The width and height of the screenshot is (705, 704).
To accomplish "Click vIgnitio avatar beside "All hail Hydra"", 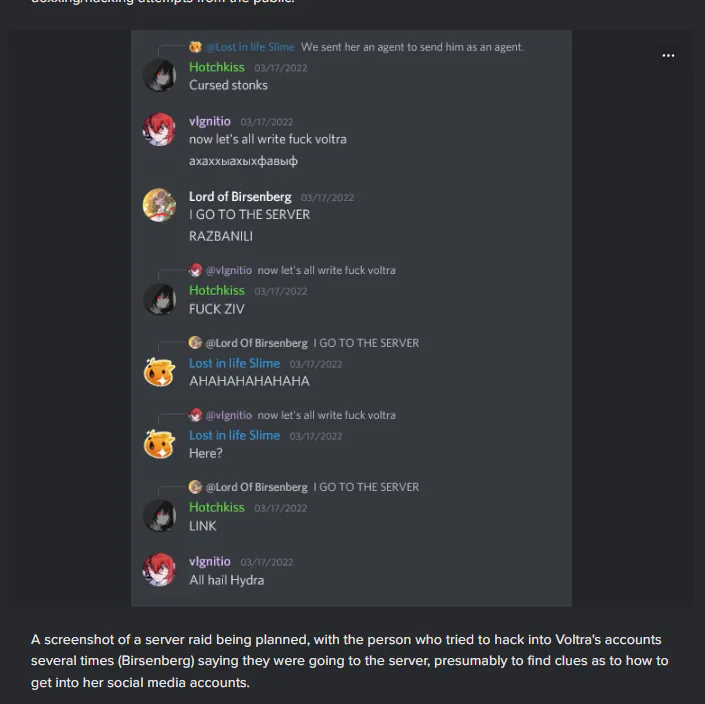I will click(160, 570).
